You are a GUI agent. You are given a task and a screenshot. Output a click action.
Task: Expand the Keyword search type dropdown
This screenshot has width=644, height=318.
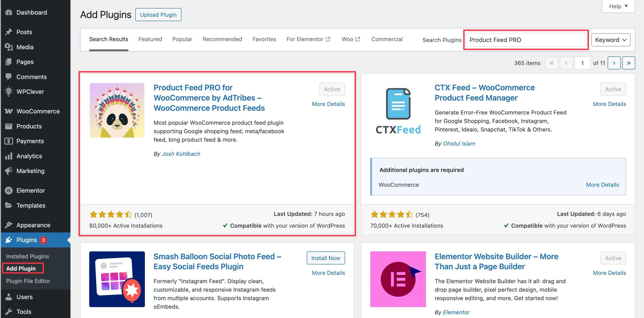coord(611,40)
